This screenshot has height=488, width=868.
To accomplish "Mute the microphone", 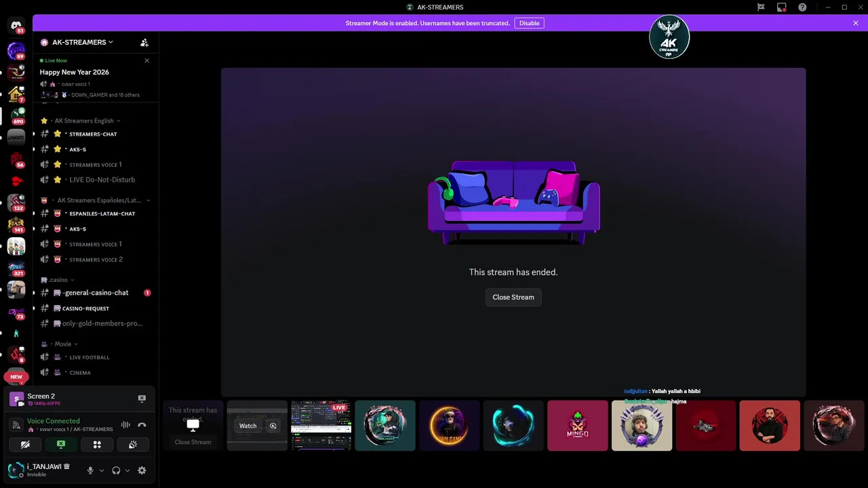I will pos(90,470).
